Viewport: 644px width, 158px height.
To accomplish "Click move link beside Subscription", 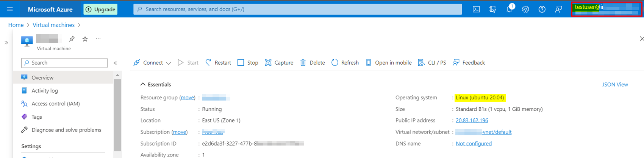I will pyautogui.click(x=180, y=132).
